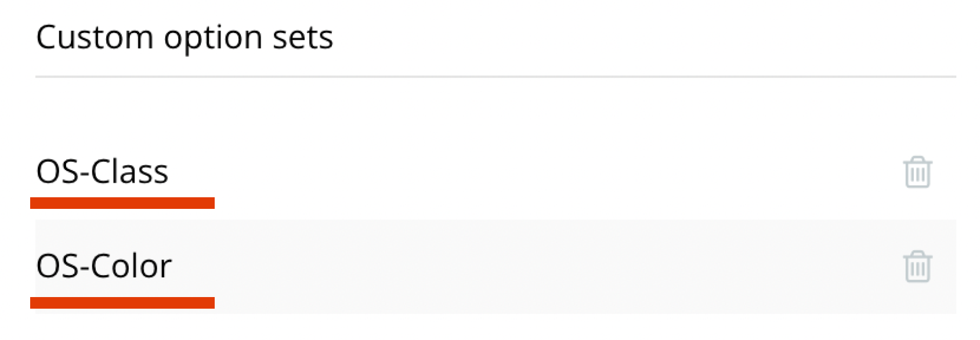Click empty space in the OS-Class row
This screenshot has height=340, width=980.
[522, 172]
